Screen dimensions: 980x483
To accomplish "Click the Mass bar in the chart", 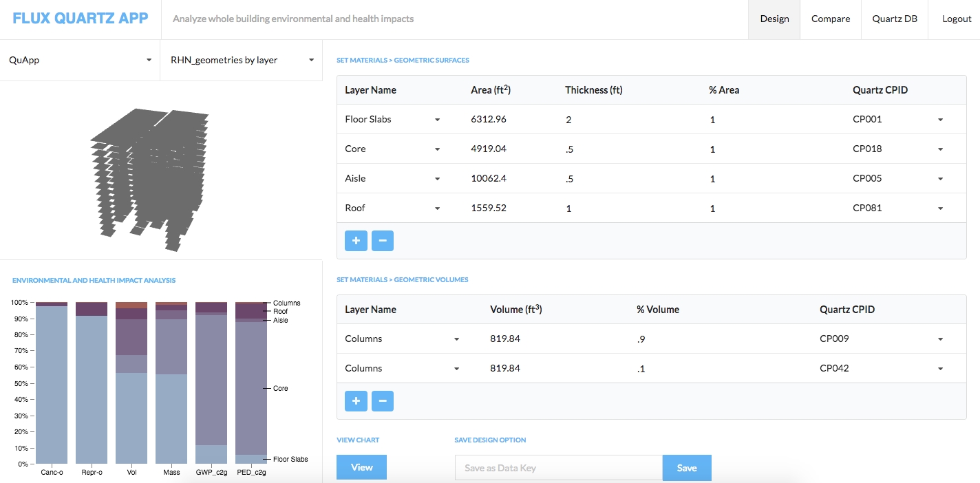I will click(171, 383).
